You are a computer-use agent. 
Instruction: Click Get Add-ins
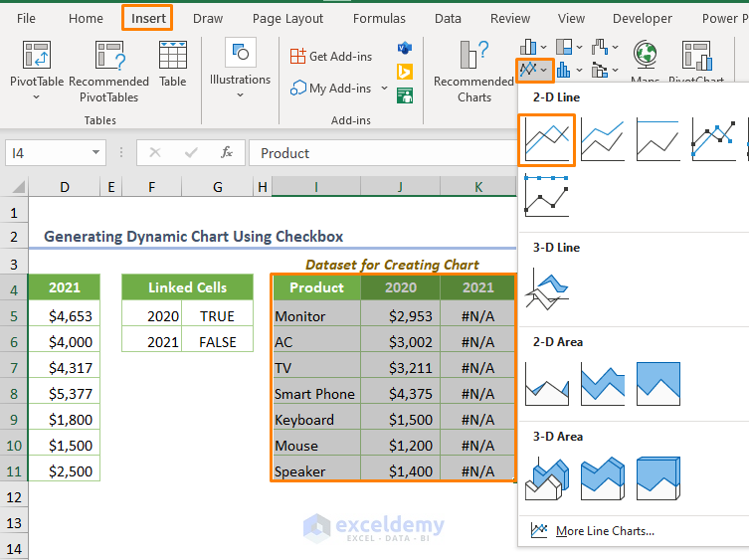331,57
